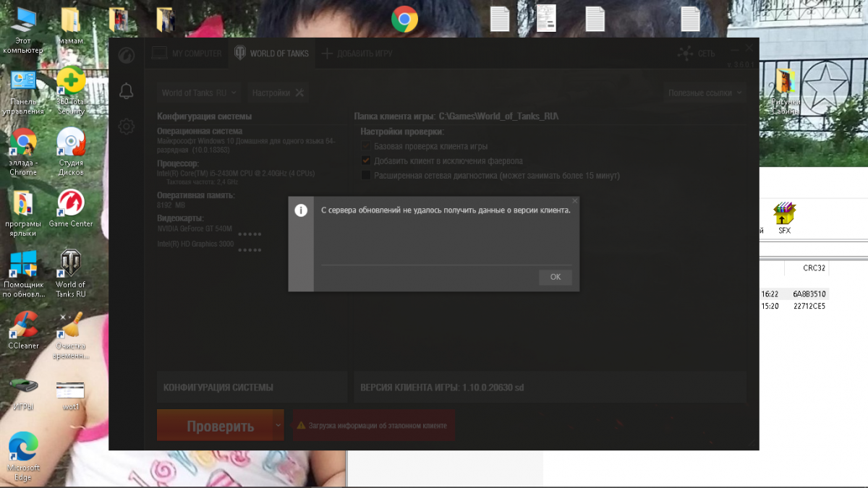
Task: Launch Студия Дисков shortcut
Action: (71, 153)
